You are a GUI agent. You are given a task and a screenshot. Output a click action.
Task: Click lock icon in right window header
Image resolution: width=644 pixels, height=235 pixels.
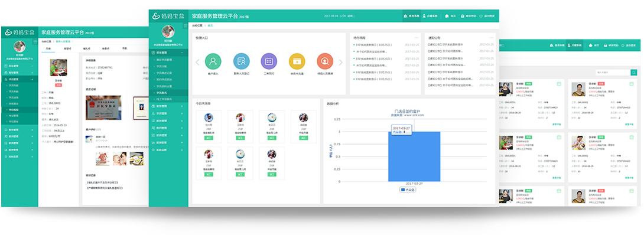tap(606, 45)
